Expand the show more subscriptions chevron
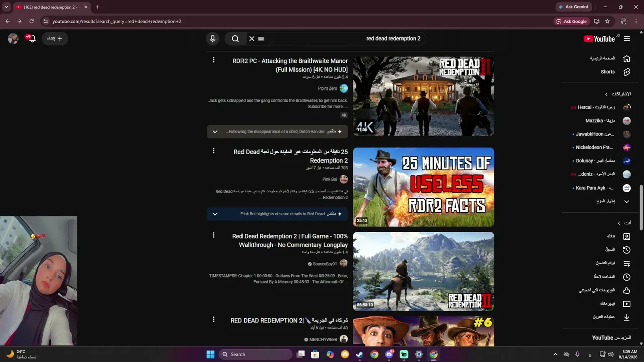644x362 pixels. tap(627, 201)
